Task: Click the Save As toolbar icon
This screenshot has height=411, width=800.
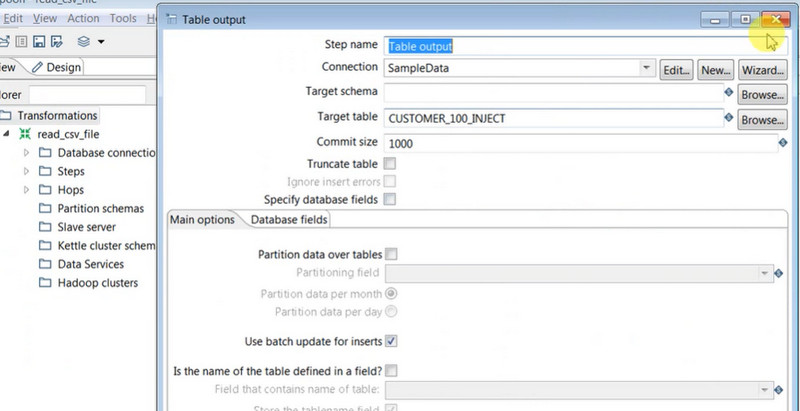Action: [56, 42]
